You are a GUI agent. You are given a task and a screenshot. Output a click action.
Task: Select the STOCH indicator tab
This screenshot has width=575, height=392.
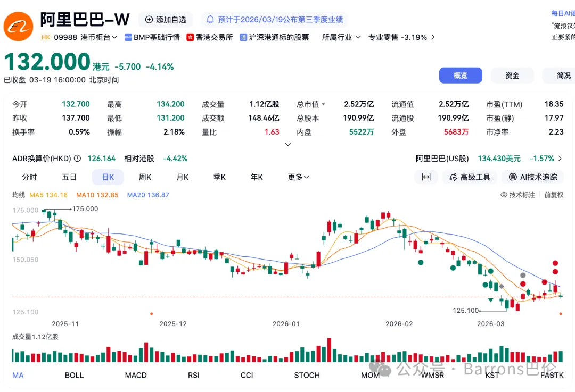307,375
